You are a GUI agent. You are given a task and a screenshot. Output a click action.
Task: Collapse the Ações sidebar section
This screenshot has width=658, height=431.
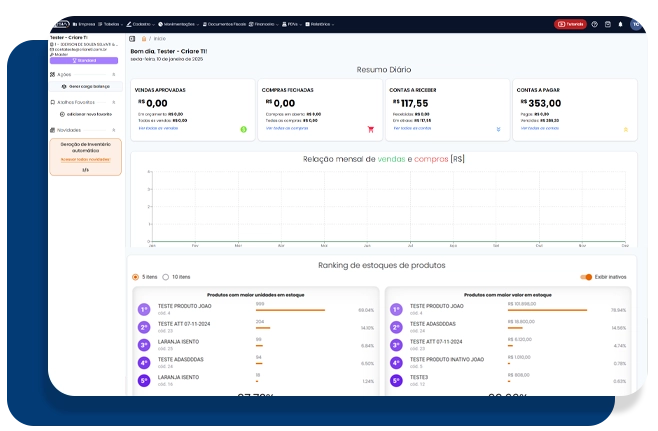[x=114, y=74]
